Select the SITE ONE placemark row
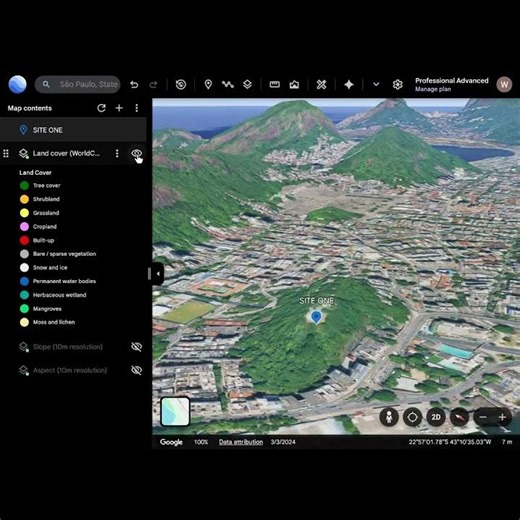 73,130
